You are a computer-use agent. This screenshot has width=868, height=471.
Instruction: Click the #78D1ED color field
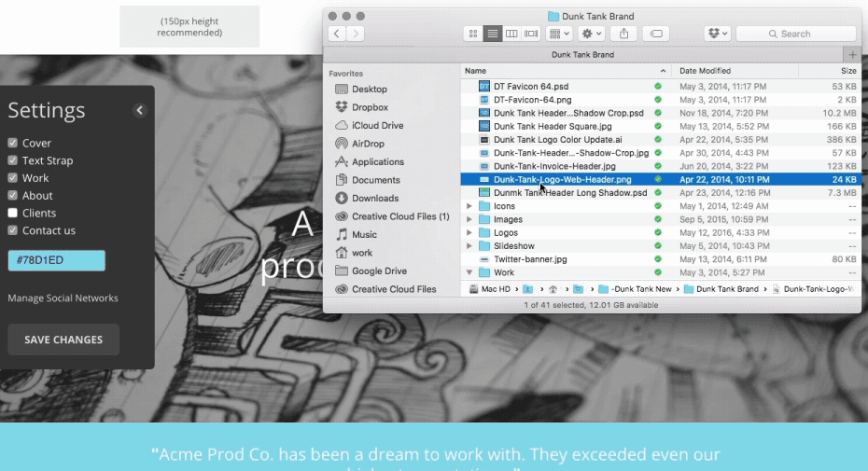click(x=56, y=260)
